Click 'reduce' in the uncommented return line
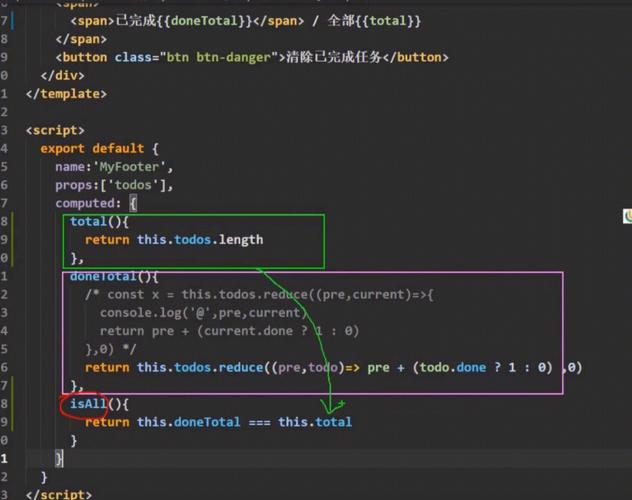This screenshot has height=500, width=632. click(x=241, y=367)
